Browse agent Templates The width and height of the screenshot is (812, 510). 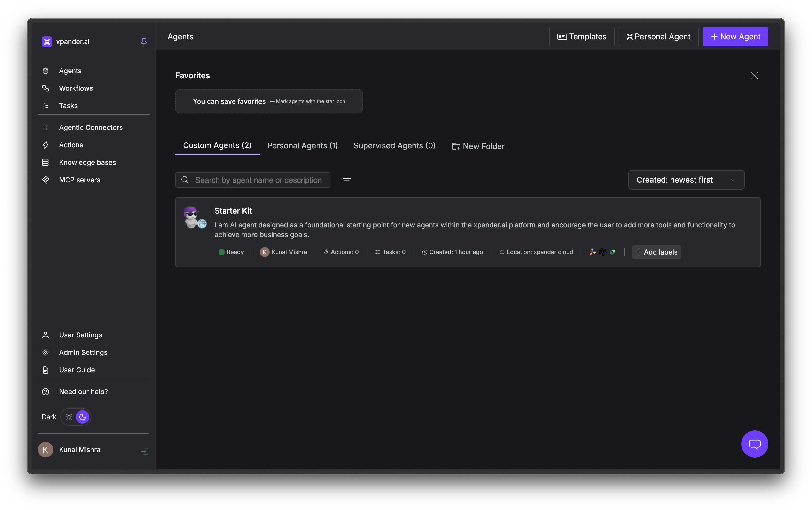click(x=581, y=36)
